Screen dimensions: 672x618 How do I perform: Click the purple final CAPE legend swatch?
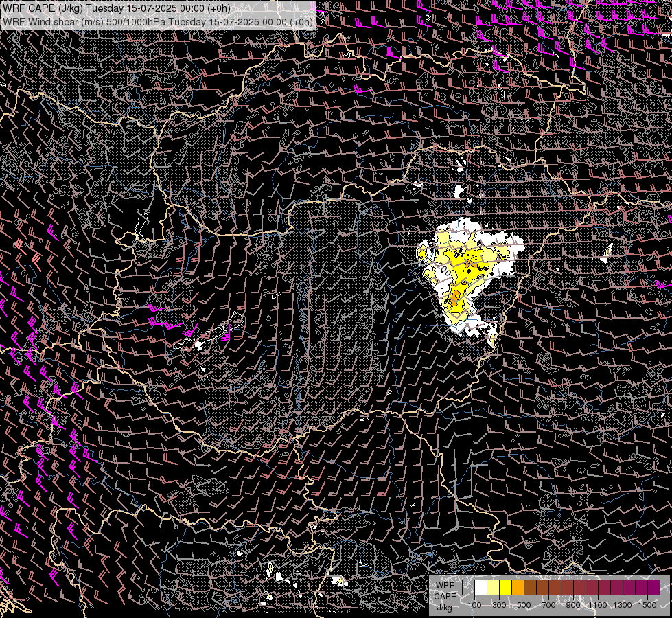(653, 587)
